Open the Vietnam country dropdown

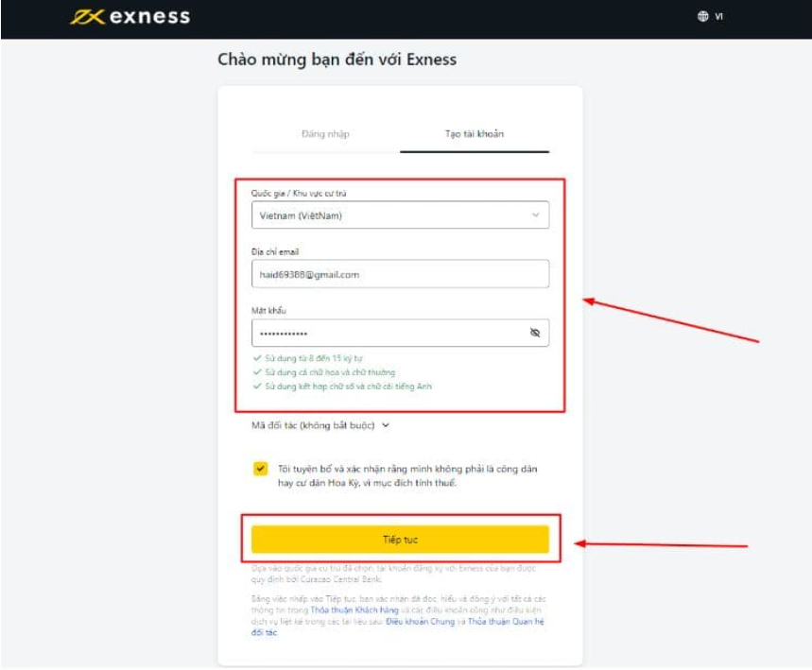[x=388, y=215]
